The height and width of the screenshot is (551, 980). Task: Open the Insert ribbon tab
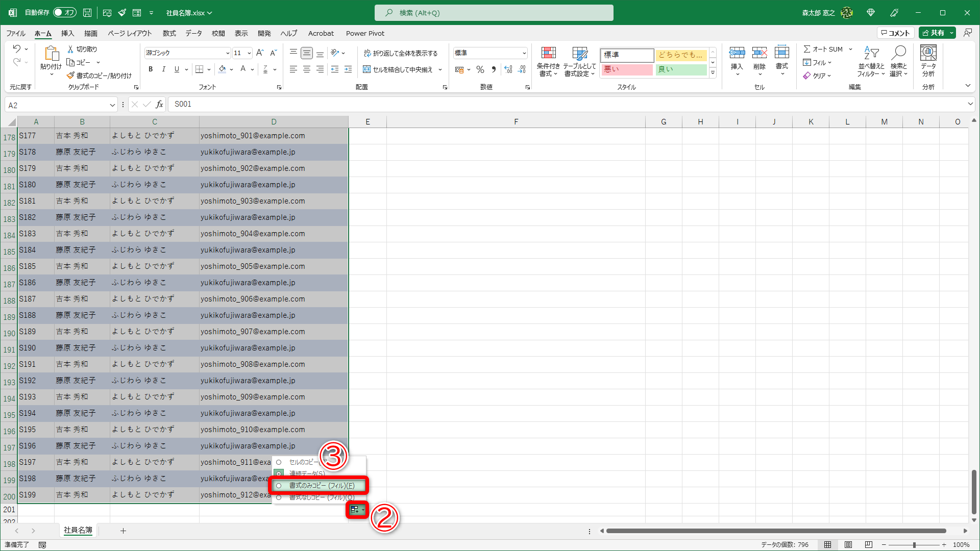tap(67, 33)
